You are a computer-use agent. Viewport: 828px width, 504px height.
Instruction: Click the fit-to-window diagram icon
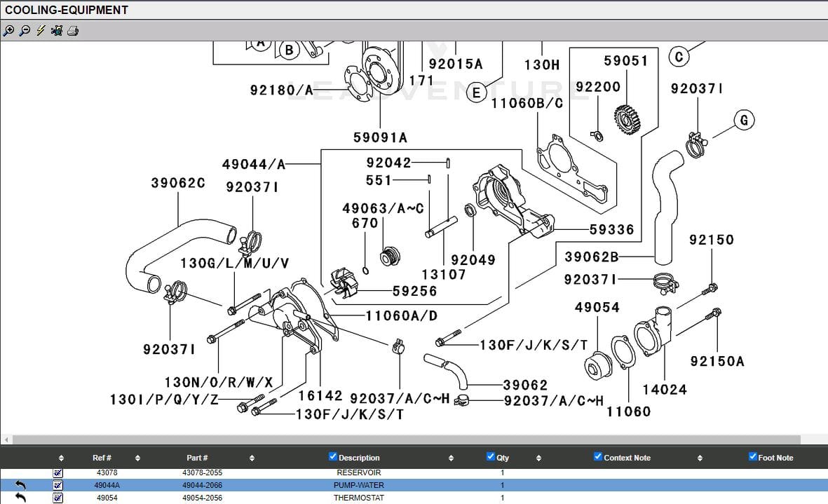point(57,31)
